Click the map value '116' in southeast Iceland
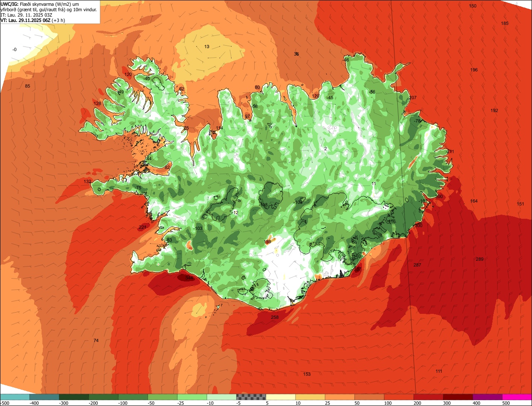The image size is (532, 406). click(x=392, y=221)
